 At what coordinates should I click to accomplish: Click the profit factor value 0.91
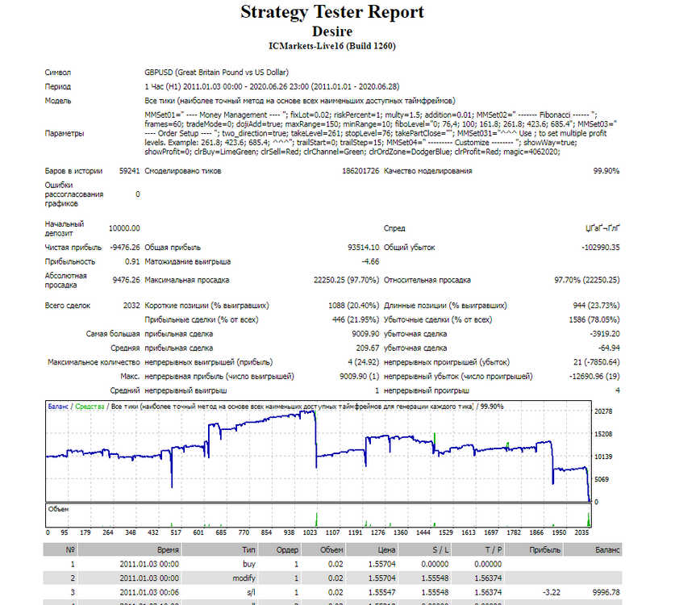tap(132, 261)
